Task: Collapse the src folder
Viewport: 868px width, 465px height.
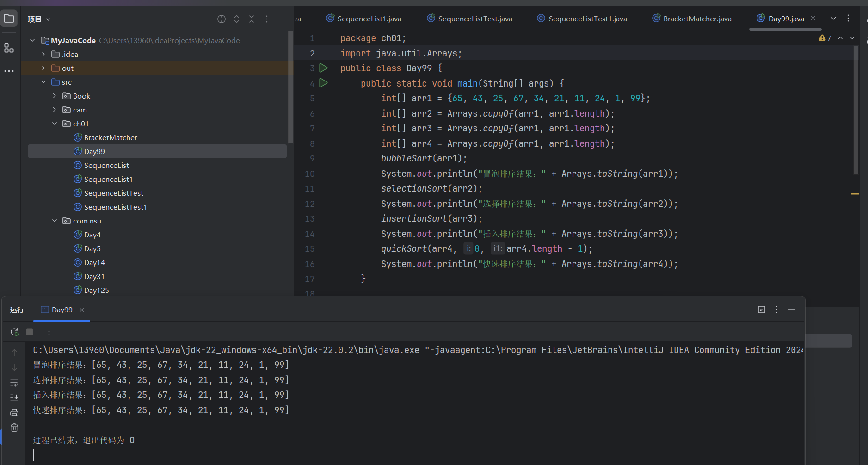Action: tap(43, 82)
